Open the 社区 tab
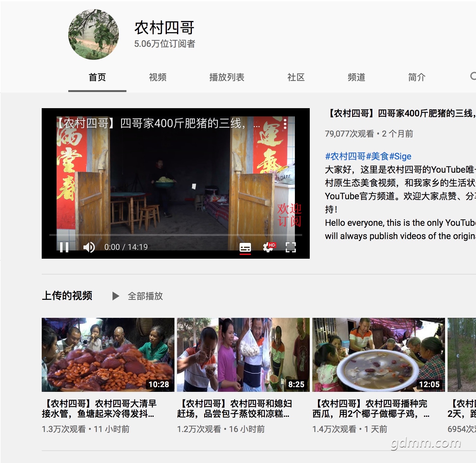 [x=296, y=77]
